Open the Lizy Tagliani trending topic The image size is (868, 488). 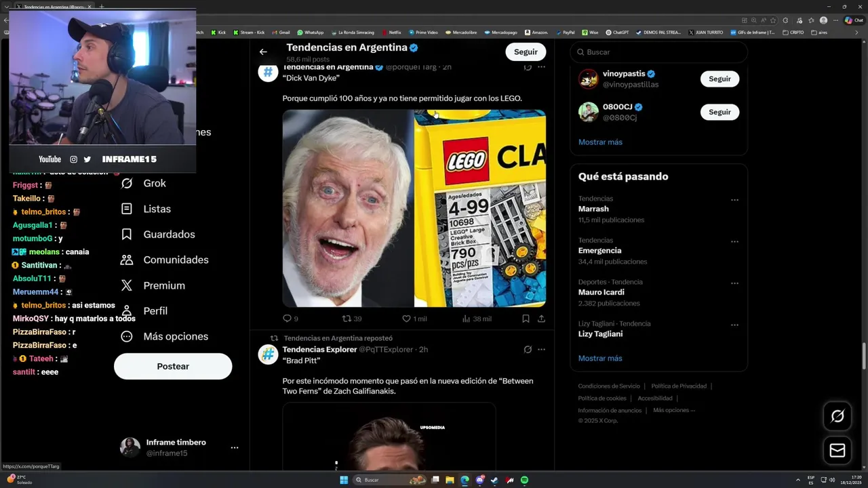coord(600,334)
